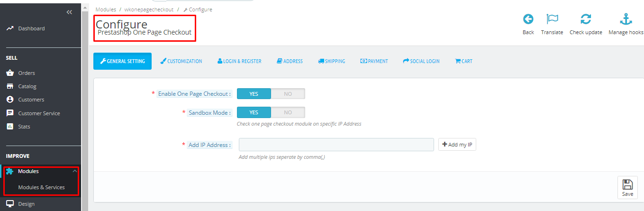Click the Catalog store icon

tap(9, 86)
